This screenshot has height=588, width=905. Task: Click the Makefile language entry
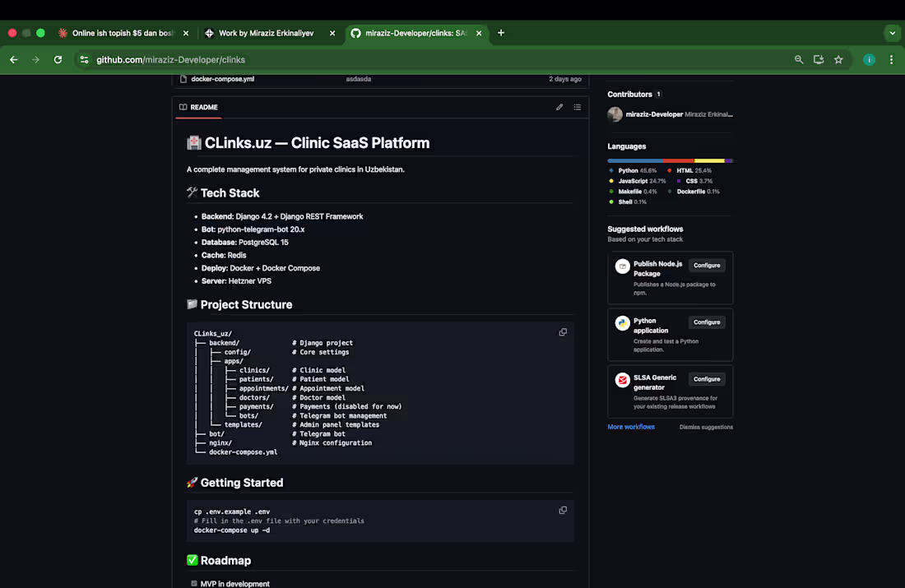(633, 191)
